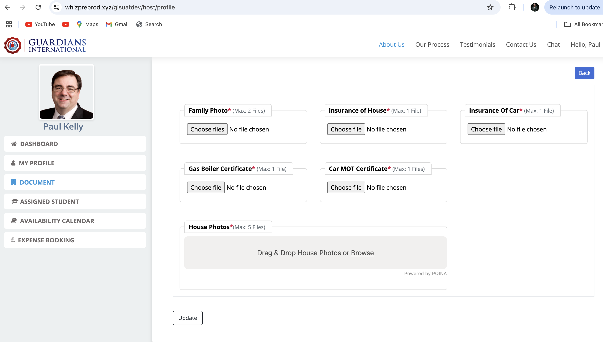
Task: Go to Our Process page
Action: (432, 45)
